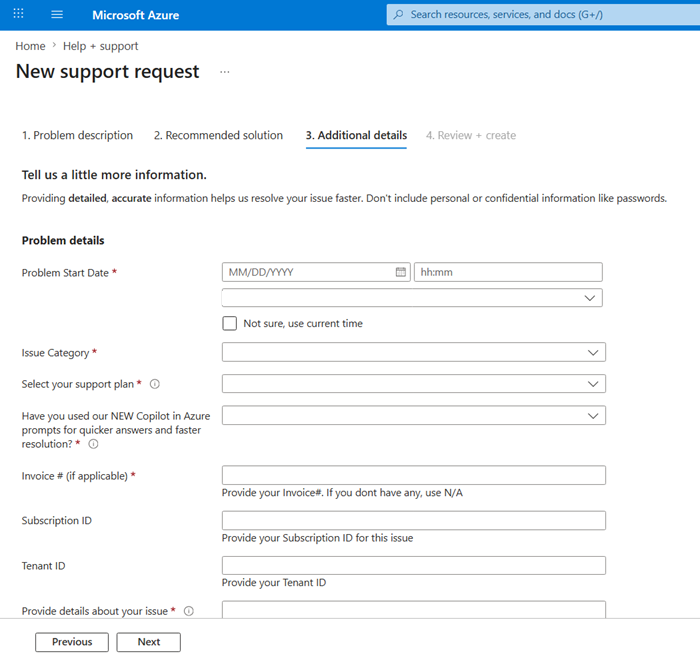Open the portal hamburger menu
The image size is (700, 666).
tap(57, 15)
